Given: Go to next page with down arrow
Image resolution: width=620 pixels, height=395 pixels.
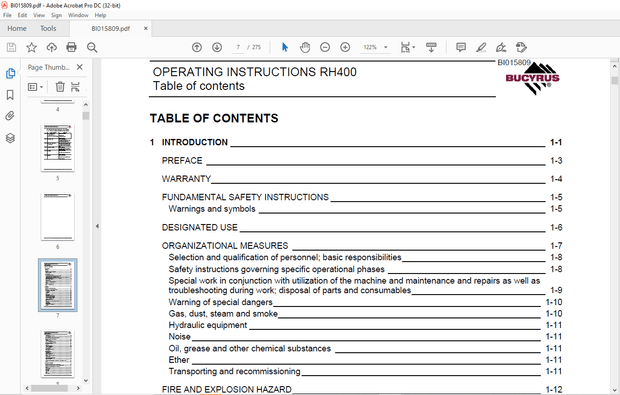Looking at the screenshot, I should pyautogui.click(x=217, y=47).
